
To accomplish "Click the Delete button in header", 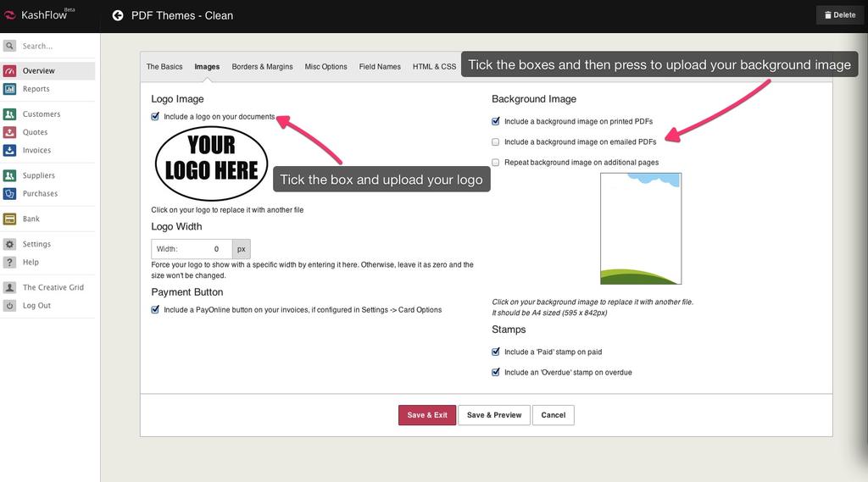I will click(x=840, y=15).
